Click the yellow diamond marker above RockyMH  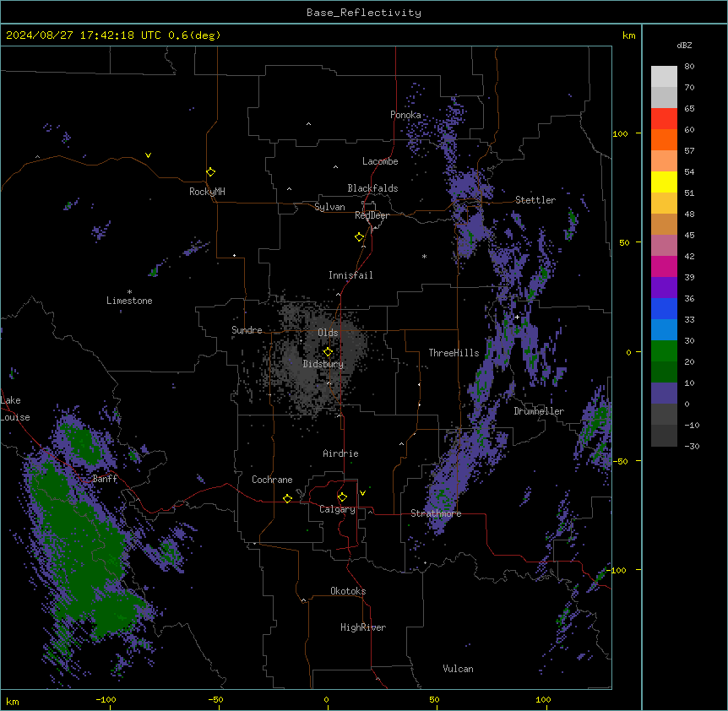pyautogui.click(x=210, y=172)
